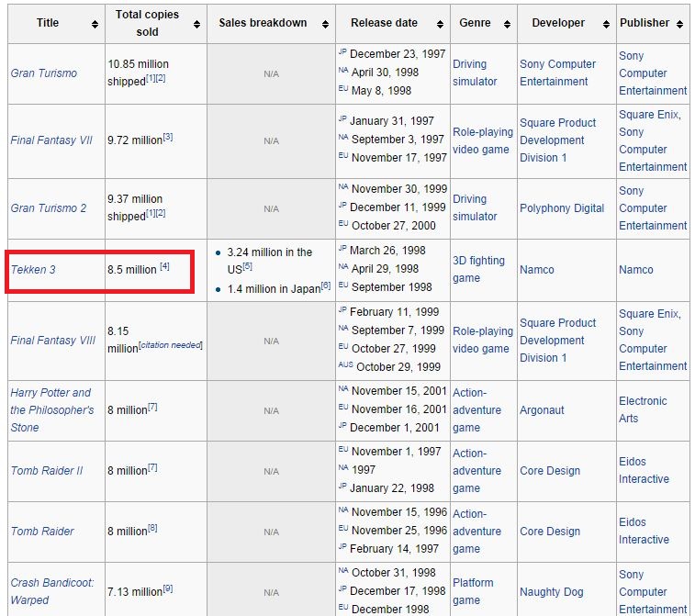
Task: Click citation [6] after 1.4 million Japan
Action: pos(326,286)
